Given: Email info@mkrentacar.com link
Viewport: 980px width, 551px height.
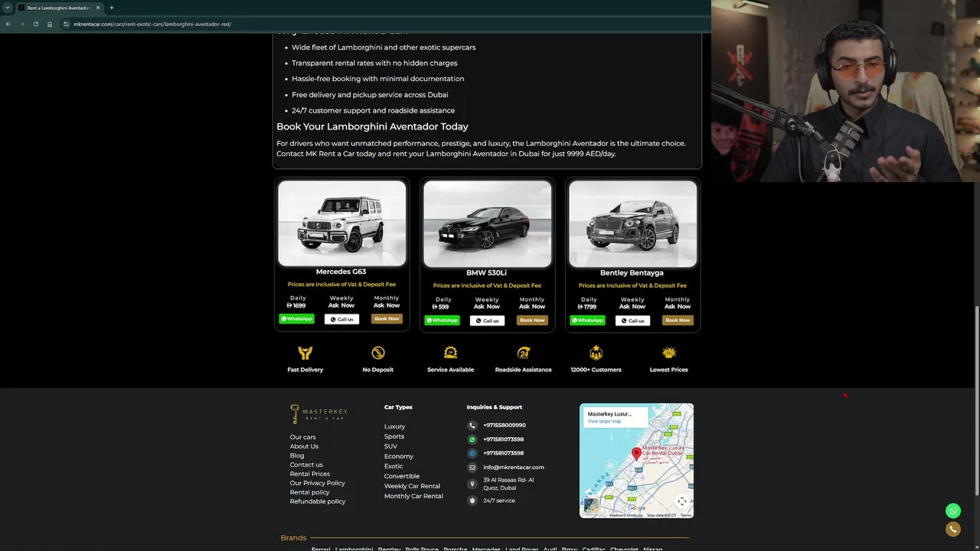Looking at the screenshot, I should click(x=514, y=467).
